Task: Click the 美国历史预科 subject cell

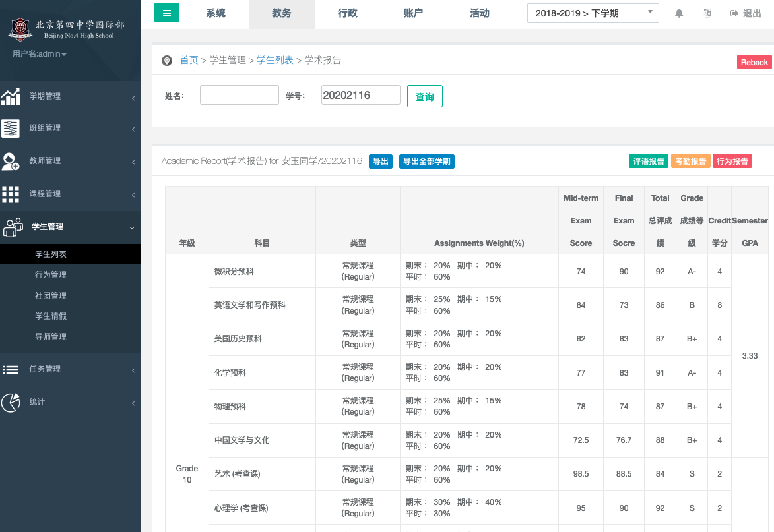Action: [262, 339]
